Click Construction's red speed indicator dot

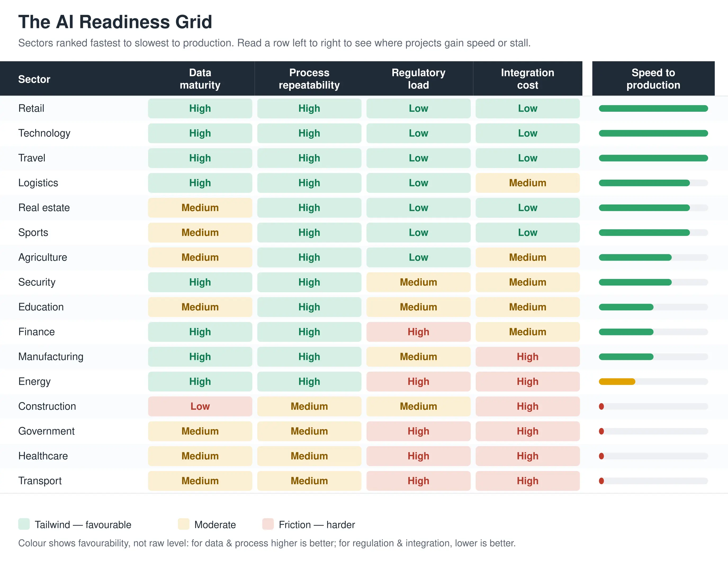[x=601, y=406]
